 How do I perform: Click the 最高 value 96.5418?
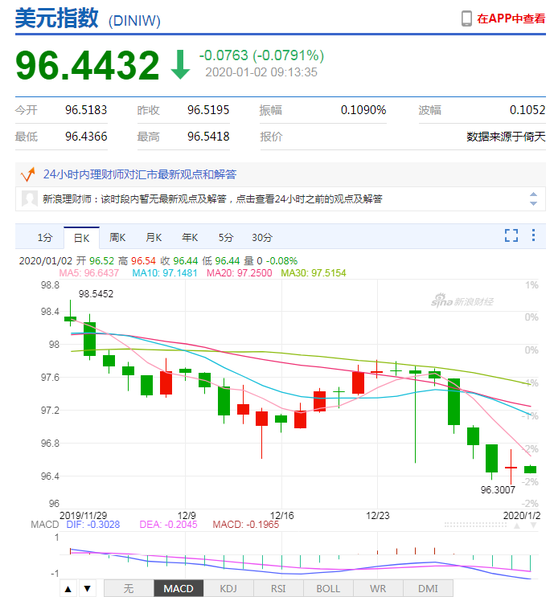pyautogui.click(x=208, y=137)
